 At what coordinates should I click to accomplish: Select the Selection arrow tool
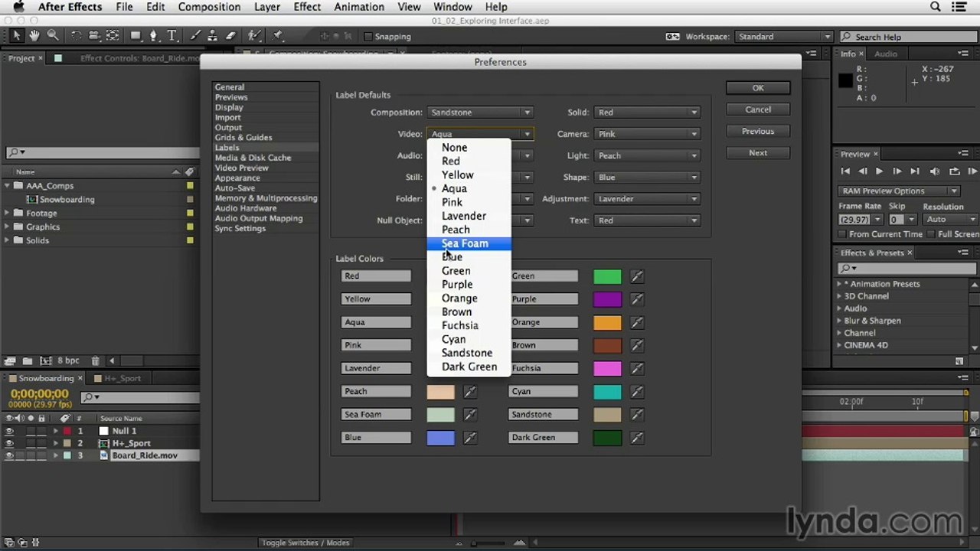click(x=17, y=36)
